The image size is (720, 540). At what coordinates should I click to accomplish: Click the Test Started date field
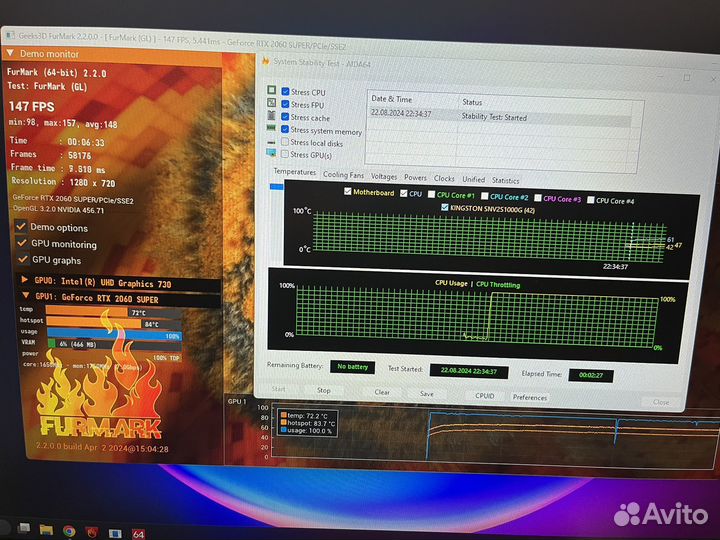468,371
